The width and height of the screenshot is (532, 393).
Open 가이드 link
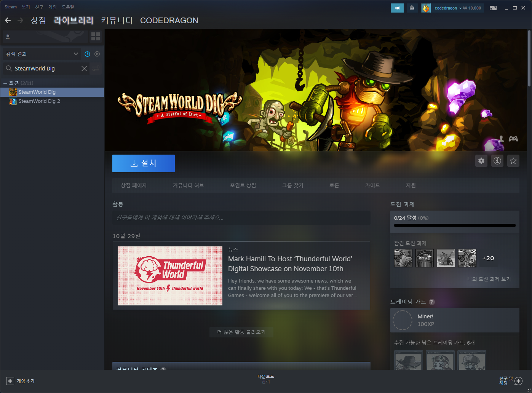(372, 185)
